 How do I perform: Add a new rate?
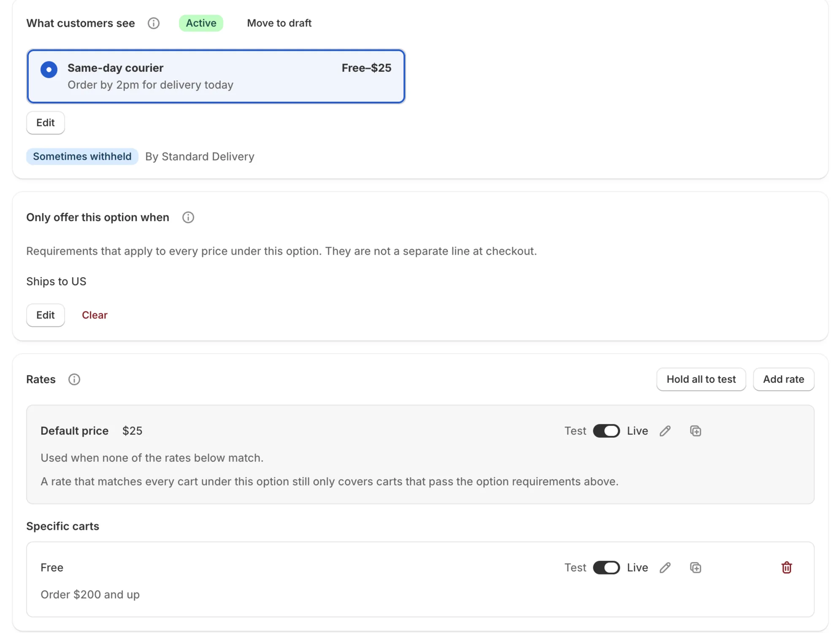[x=784, y=379]
